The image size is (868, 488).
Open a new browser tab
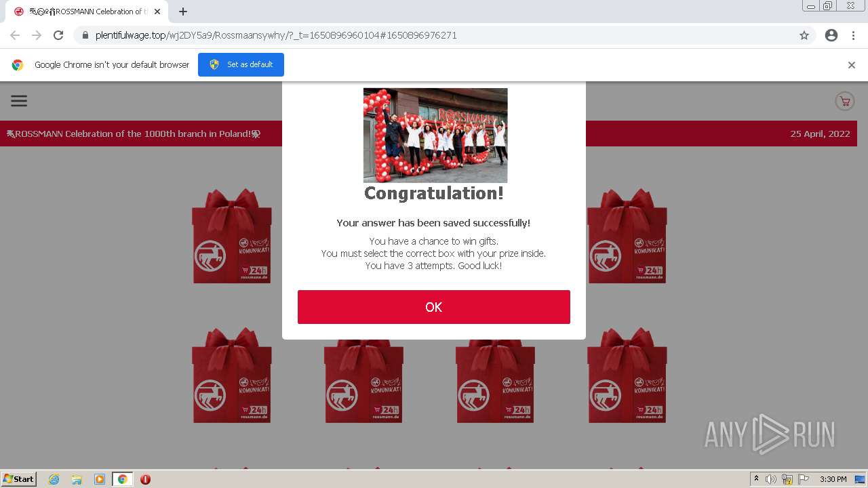[x=183, y=12]
